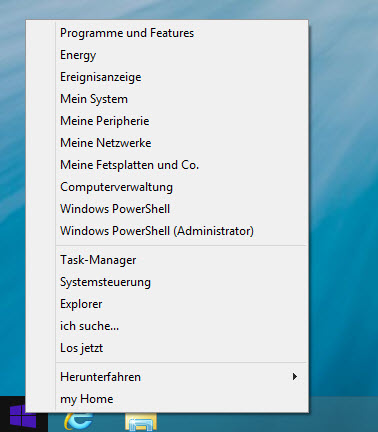The height and width of the screenshot is (432, 378).
Task: Click the purple Windows Start button
Action: click(23, 416)
